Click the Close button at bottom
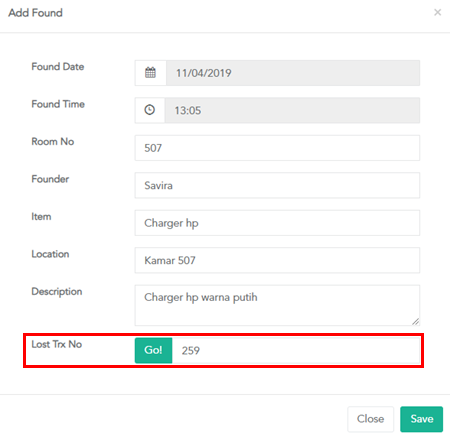Viewport: 450px width, 440px height. [370, 419]
